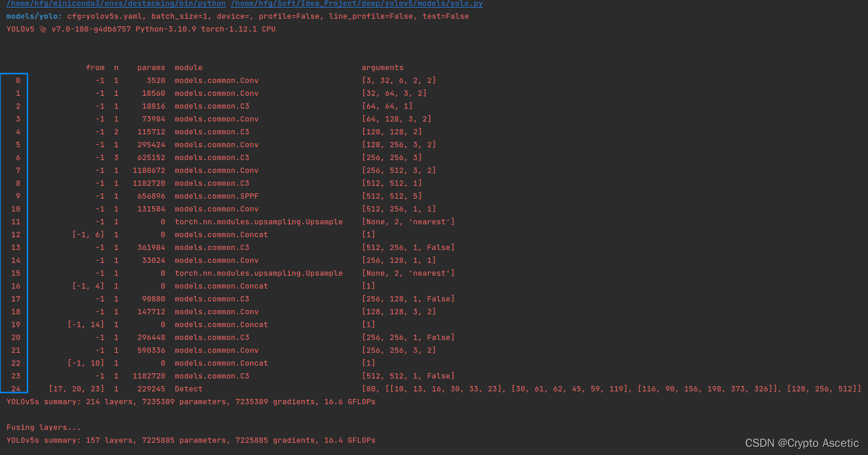The image size is (868, 455).
Task: Select params value 229245 of Detect layer
Action: coord(151,389)
